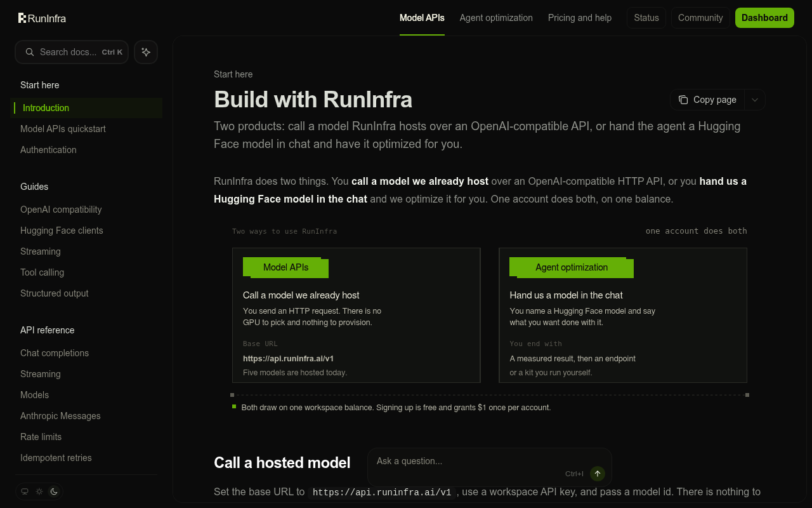Click the copy page icon
Screen dimensions: 812x508
click(x=683, y=100)
